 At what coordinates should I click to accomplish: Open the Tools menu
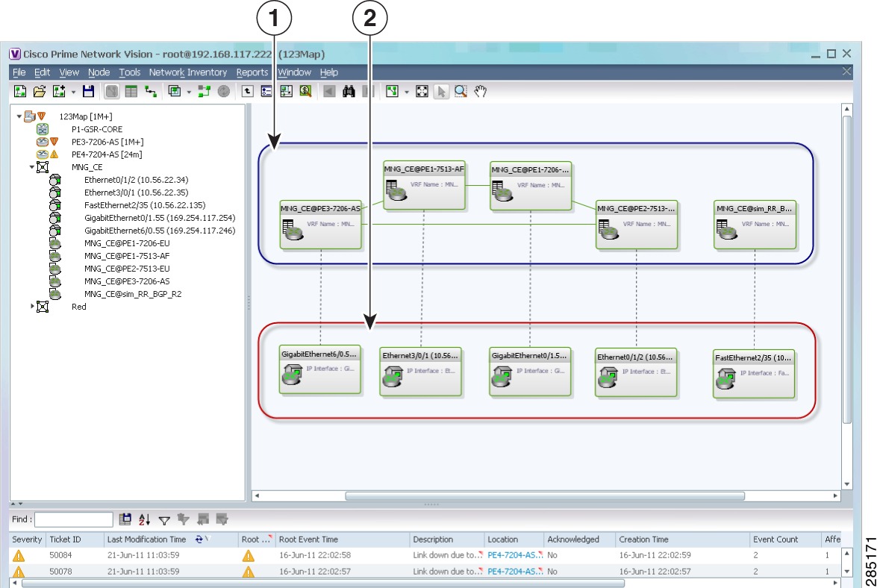[x=130, y=72]
